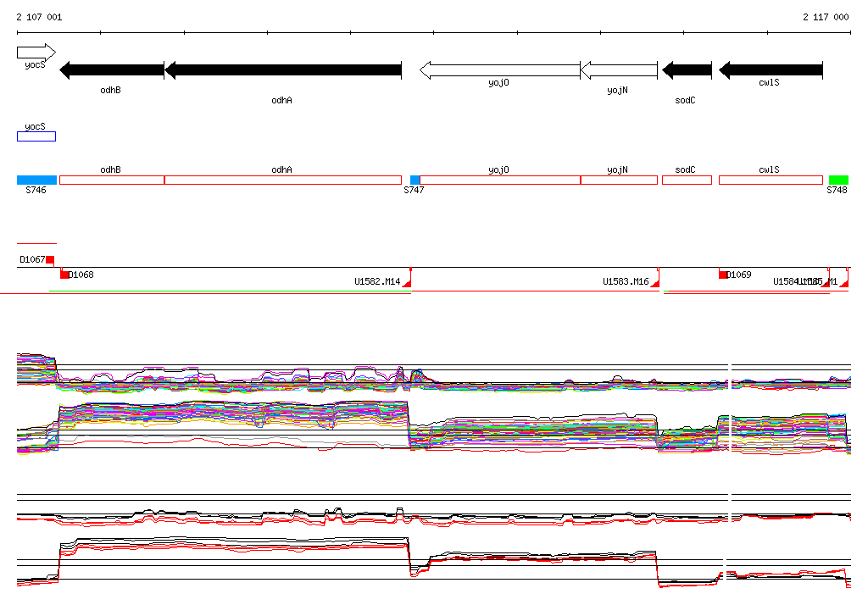Click the white yocS arrow at top left
Image resolution: width=868 pixels, height=605 pixels.
(x=36, y=53)
